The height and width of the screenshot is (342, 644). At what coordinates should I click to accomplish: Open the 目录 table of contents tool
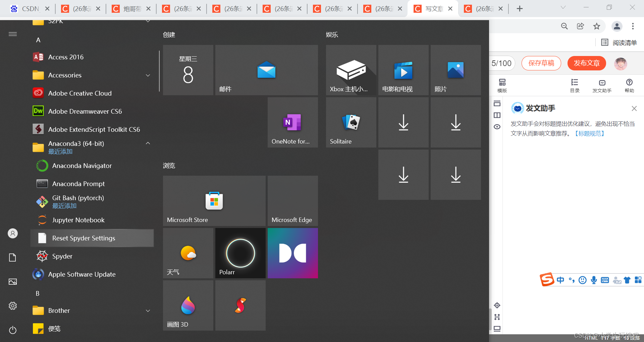pyautogui.click(x=575, y=85)
